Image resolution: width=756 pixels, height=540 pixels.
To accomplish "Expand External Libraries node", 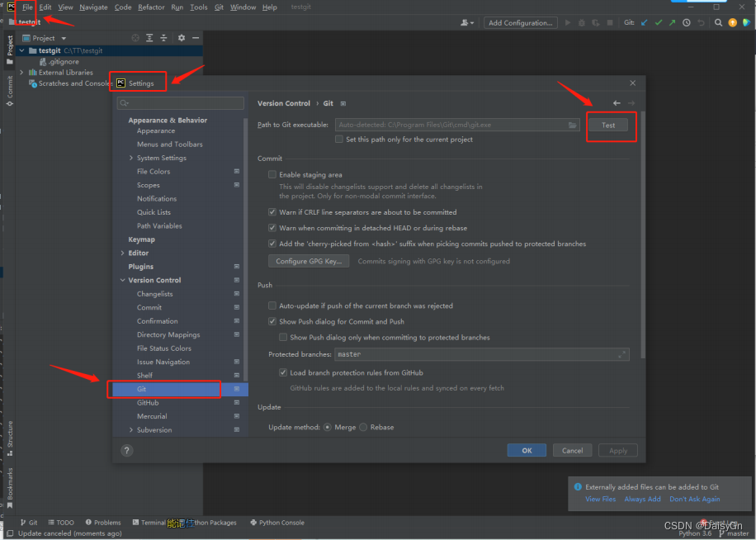I will click(21, 73).
